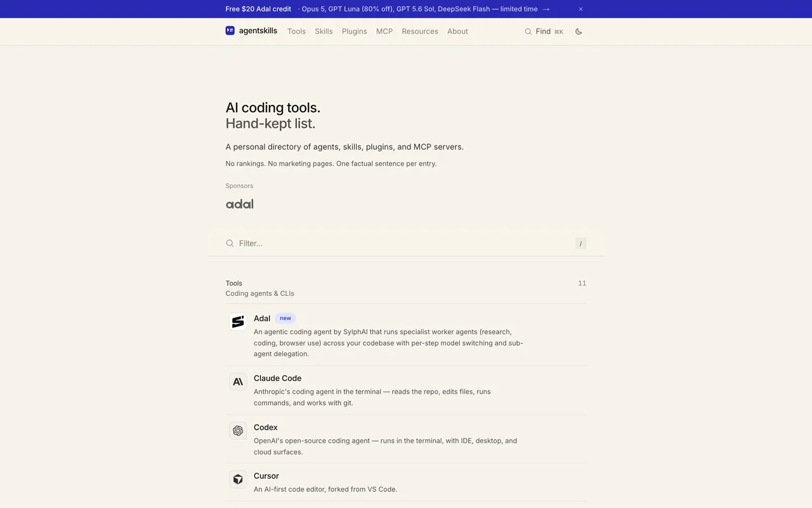
Task: Click the Coding agents & CLIs subtitle
Action: point(259,293)
